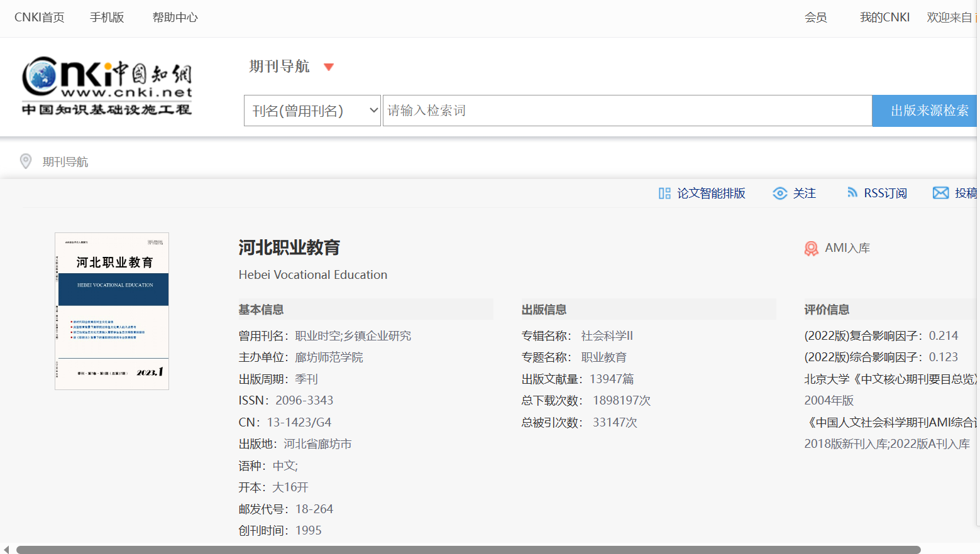980x554 pixels.
Task: Open 帮助中心 help center link
Action: click(175, 18)
